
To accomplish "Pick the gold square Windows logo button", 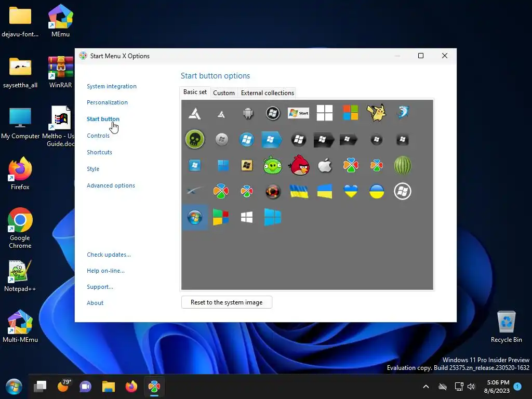I will click(247, 166).
